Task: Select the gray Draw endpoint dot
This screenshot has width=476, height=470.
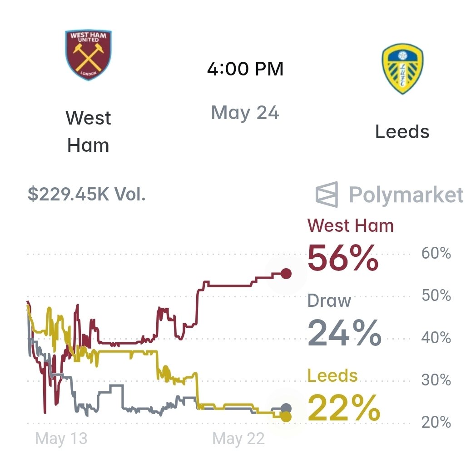Action: point(286,408)
